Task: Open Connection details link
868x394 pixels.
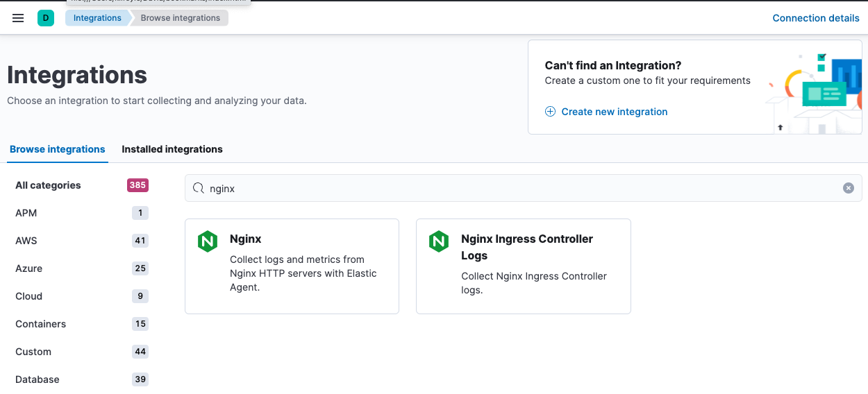Action: tap(816, 18)
